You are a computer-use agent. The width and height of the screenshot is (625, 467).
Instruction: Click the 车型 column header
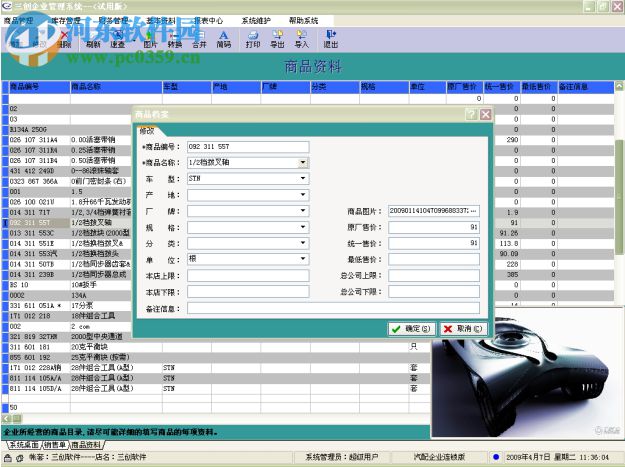pos(187,86)
